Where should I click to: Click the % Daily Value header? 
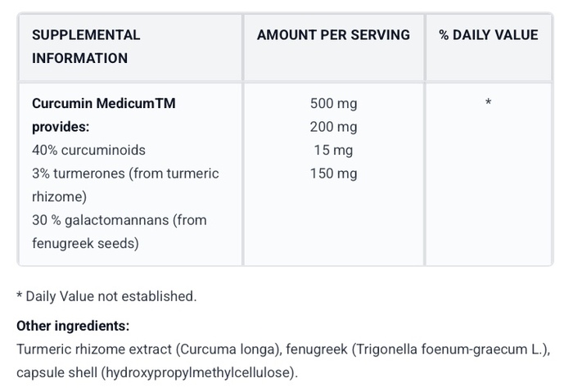coord(489,35)
